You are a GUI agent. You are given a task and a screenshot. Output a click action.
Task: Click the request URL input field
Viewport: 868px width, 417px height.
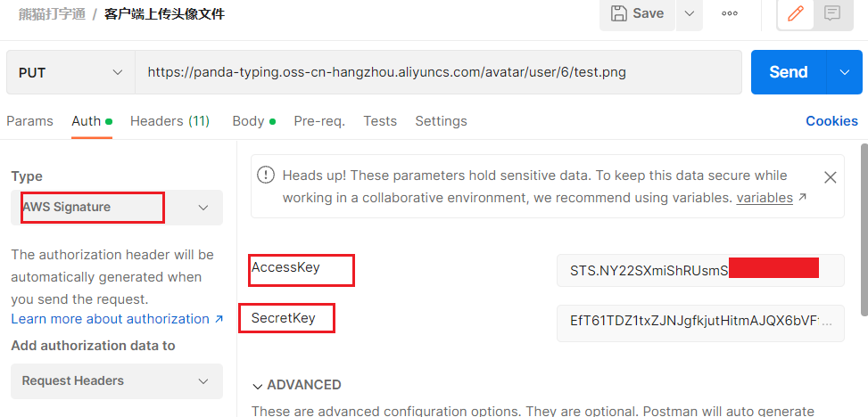pyautogui.click(x=437, y=72)
